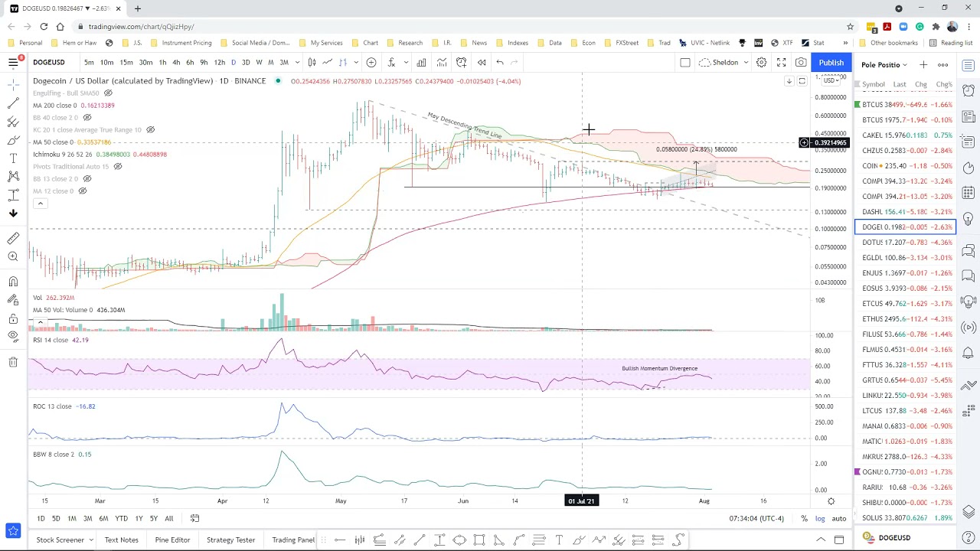This screenshot has width=980, height=551.
Task: Open the news panel in right sidebar
Action: [969, 117]
